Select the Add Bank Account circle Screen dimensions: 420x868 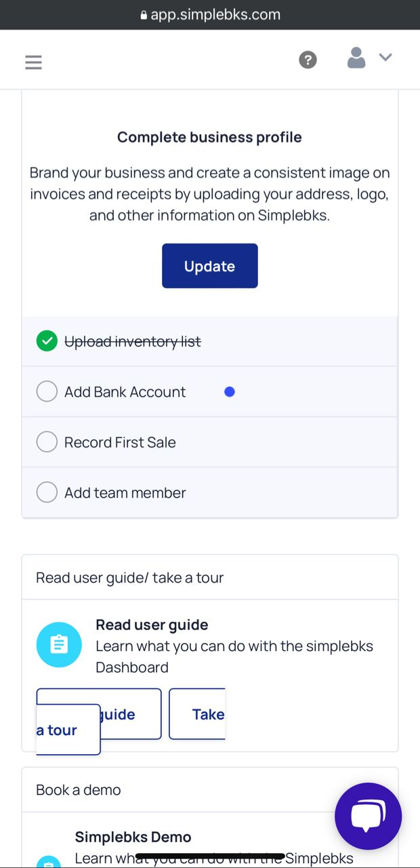point(47,391)
